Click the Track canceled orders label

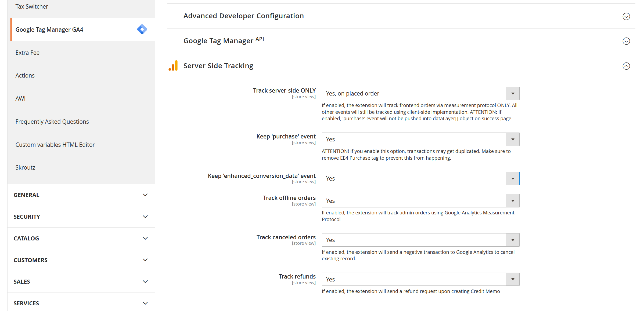click(286, 237)
